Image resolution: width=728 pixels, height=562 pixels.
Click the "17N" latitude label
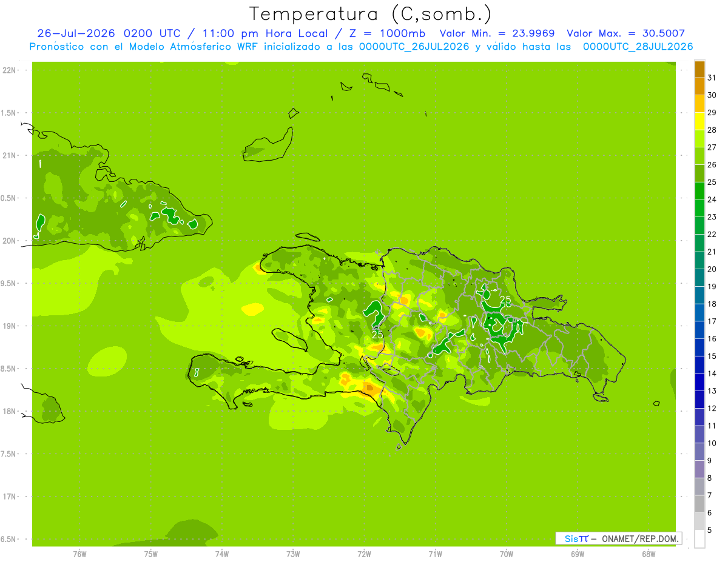pyautogui.click(x=10, y=497)
